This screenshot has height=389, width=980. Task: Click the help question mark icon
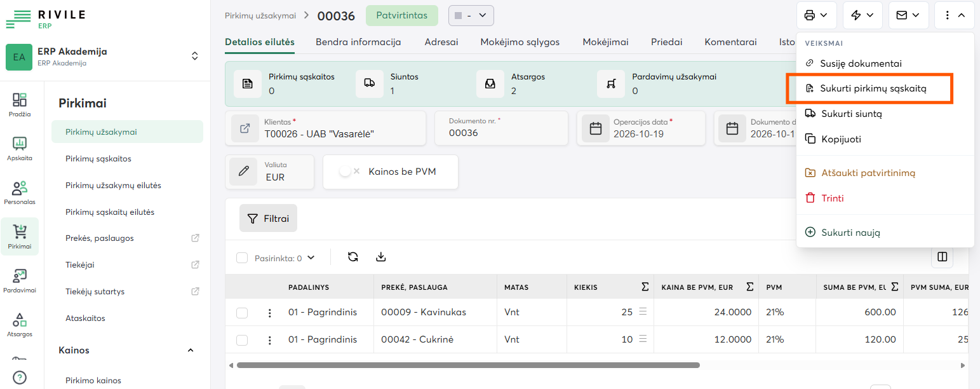coord(20,378)
